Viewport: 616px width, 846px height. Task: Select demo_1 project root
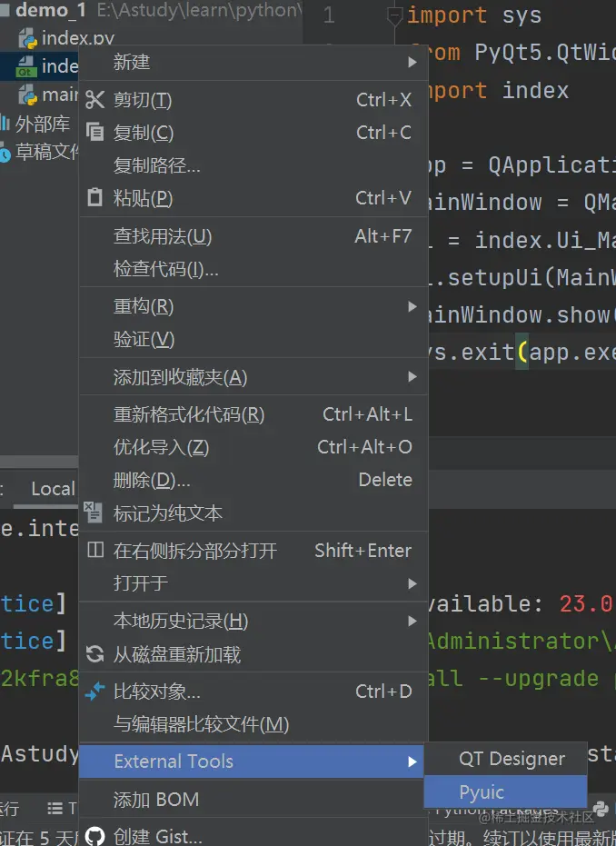pos(50,10)
